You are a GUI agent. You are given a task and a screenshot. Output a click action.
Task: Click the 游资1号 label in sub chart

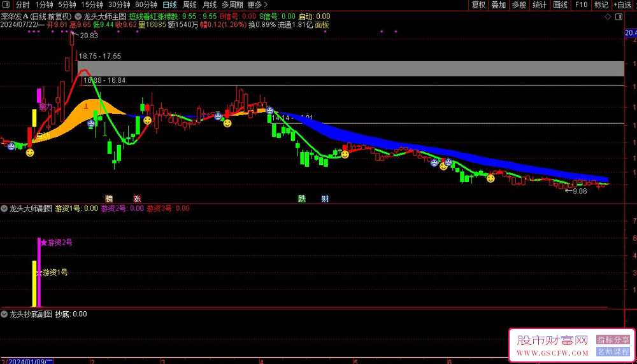pyautogui.click(x=55, y=273)
